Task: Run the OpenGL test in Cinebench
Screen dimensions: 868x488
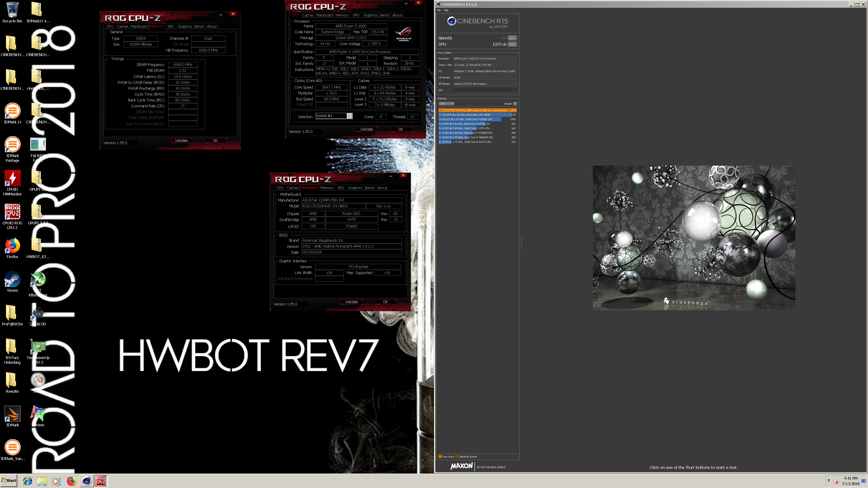Action: (512, 38)
